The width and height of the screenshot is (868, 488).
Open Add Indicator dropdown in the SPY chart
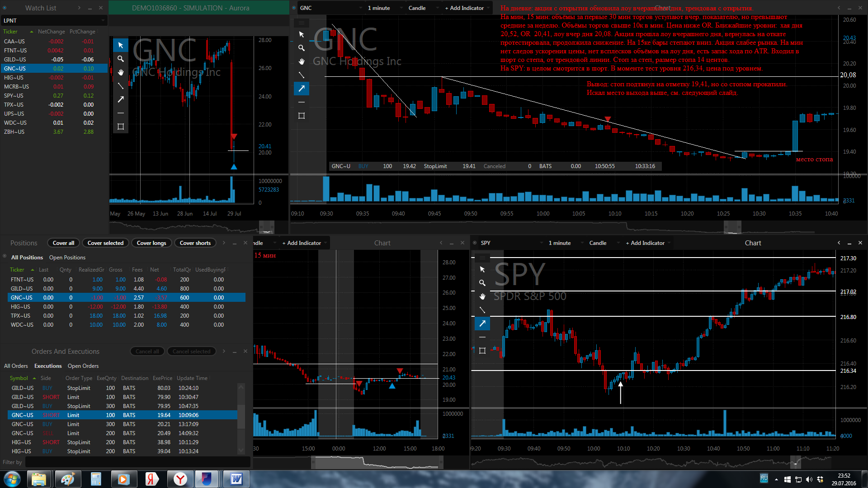click(648, 243)
